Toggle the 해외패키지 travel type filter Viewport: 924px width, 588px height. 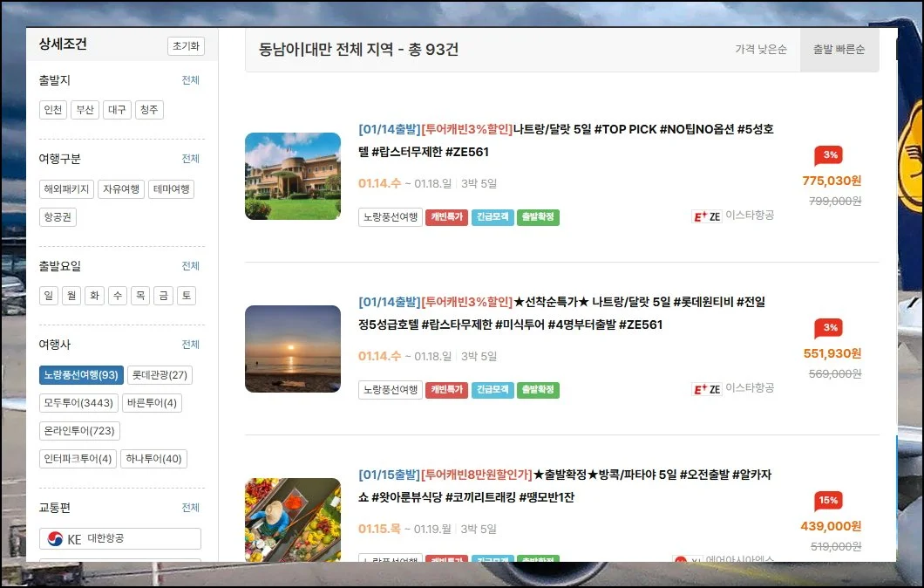pos(66,189)
